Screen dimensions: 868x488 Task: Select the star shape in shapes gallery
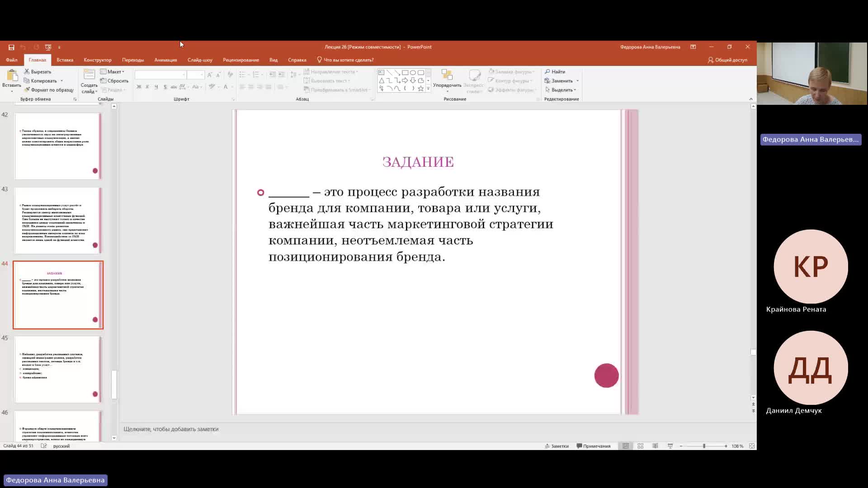point(421,89)
